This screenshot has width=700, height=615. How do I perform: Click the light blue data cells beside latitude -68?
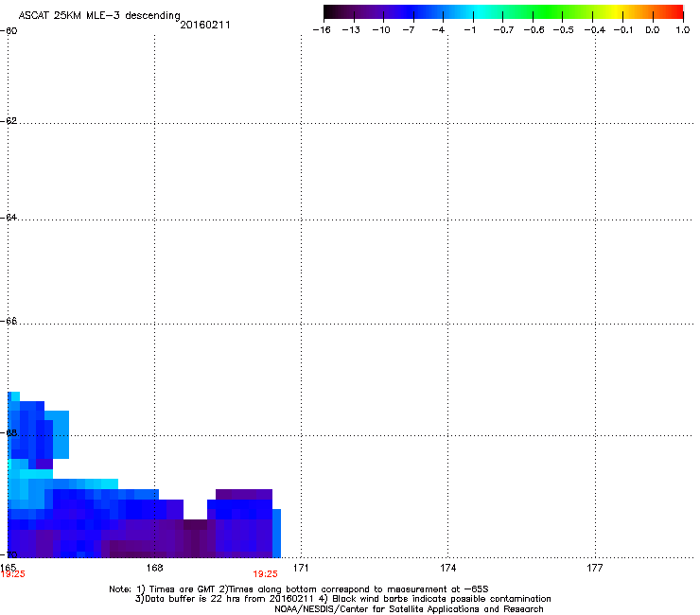coord(61,434)
